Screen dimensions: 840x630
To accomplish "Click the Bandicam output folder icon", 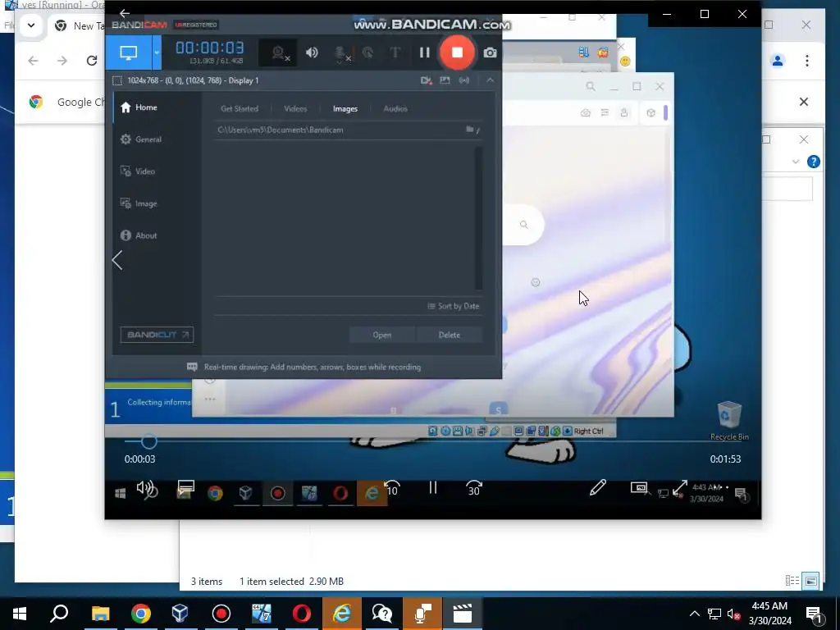I will pos(470,130).
